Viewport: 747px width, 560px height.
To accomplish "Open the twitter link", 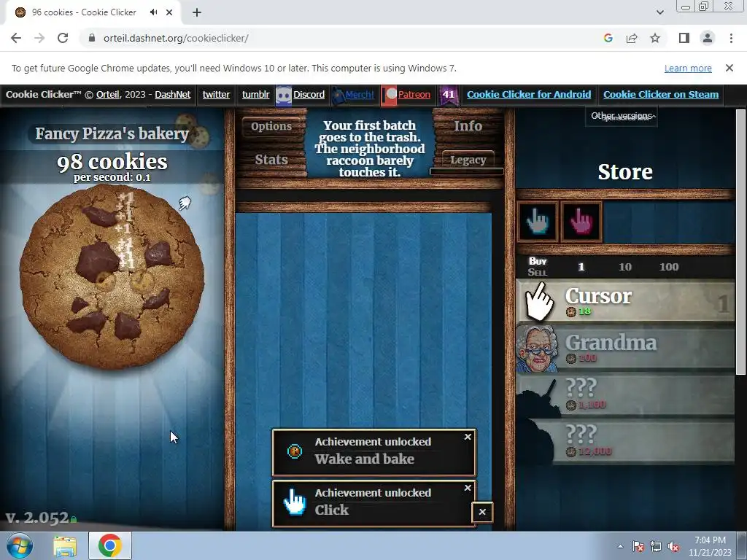I will coord(216,95).
